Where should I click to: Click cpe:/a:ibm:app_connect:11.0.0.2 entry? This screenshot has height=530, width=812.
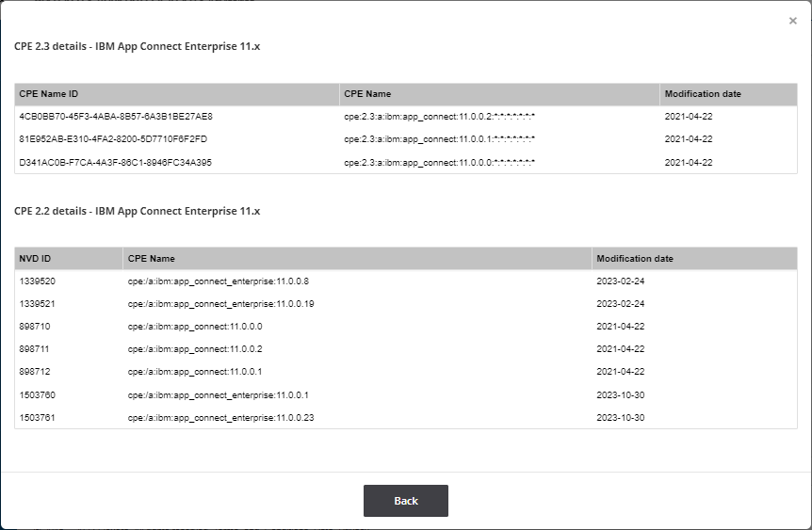click(195, 349)
